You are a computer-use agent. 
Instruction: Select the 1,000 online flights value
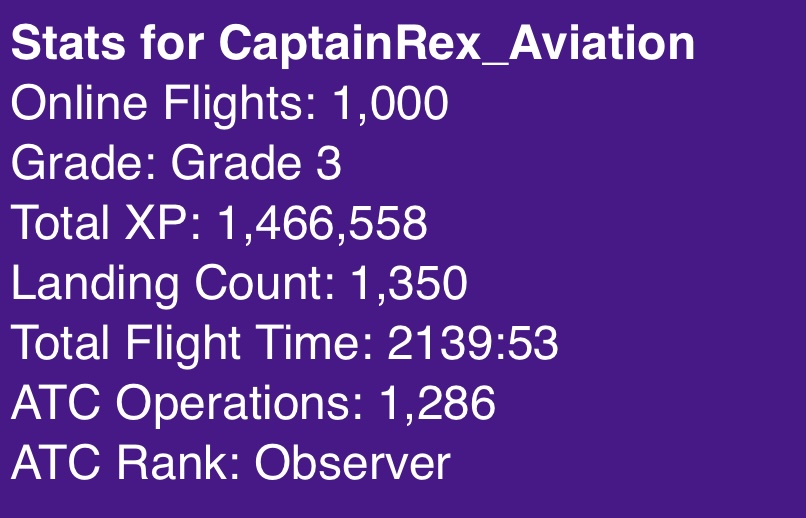click(x=390, y=104)
